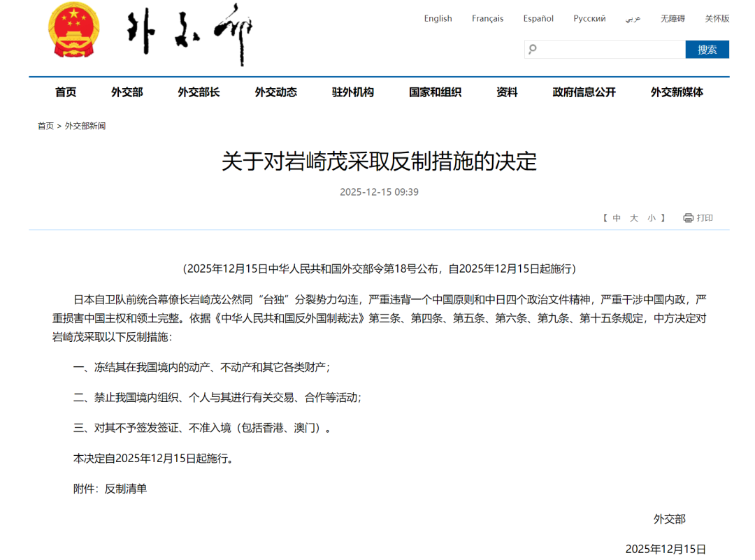The width and height of the screenshot is (755, 560).
Task: Click the timestamp 2025-12-15 09:39
Action: pyautogui.click(x=379, y=192)
